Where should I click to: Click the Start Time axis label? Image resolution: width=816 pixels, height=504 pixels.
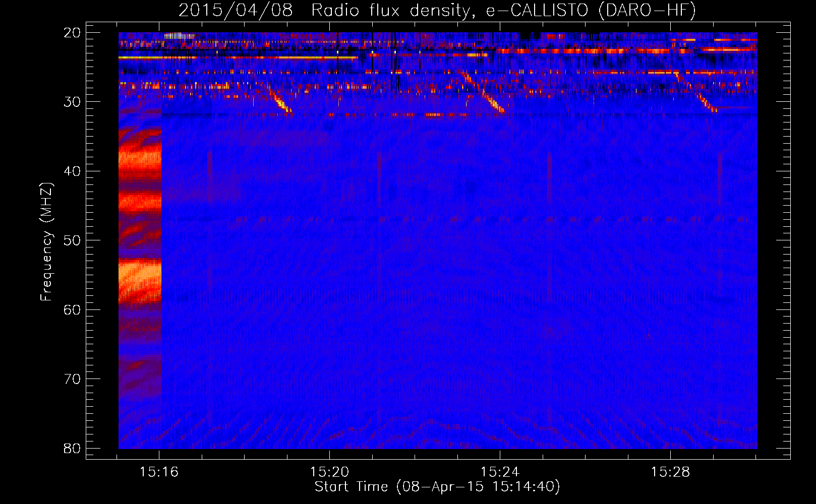437,487
